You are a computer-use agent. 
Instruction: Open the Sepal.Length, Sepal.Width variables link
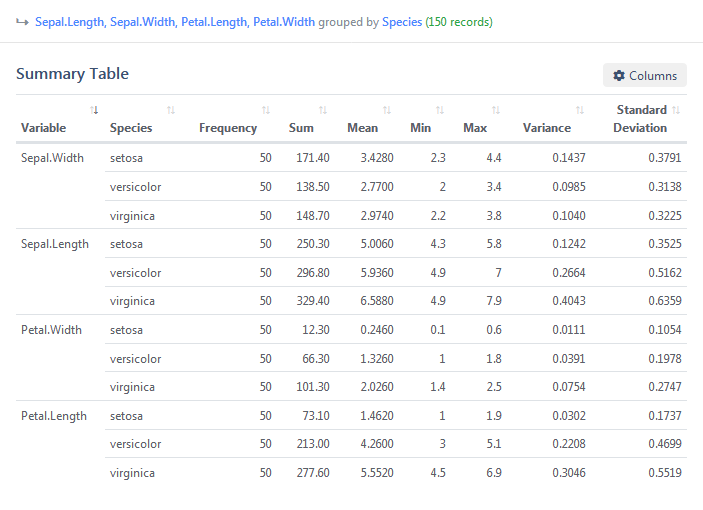pos(175,22)
